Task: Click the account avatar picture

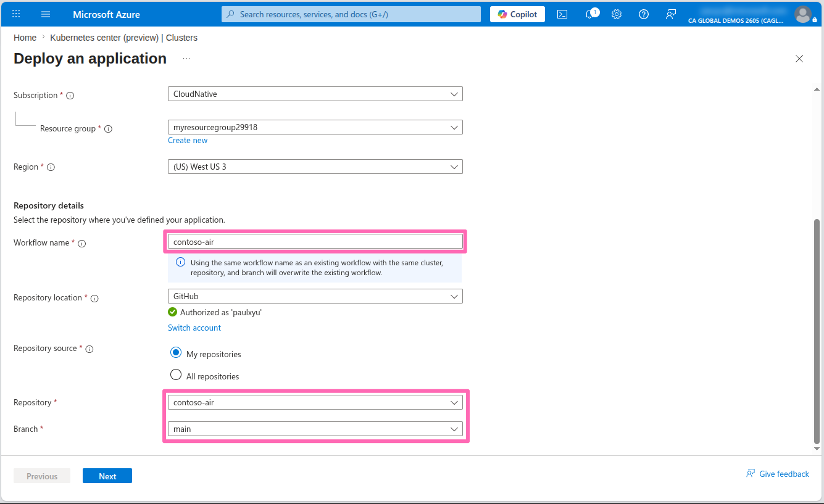Action: [x=802, y=14]
